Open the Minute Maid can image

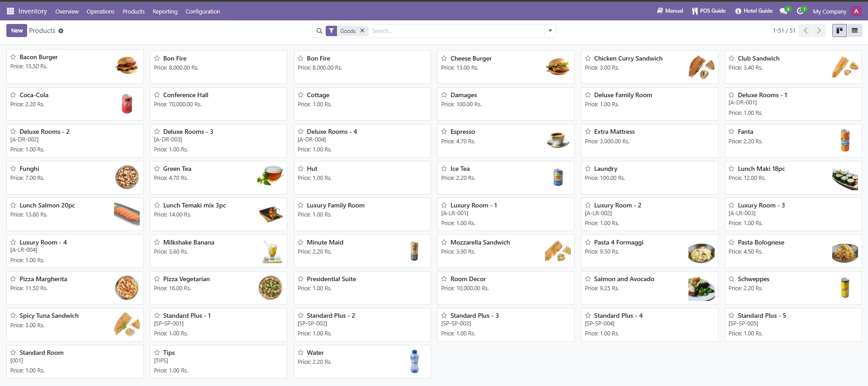(x=414, y=251)
